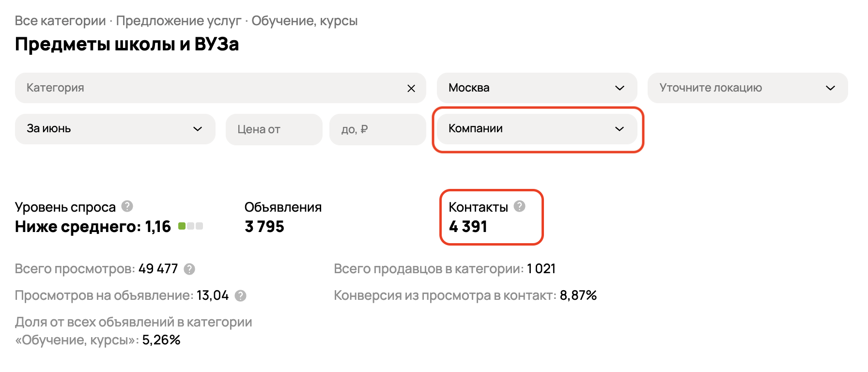868x372 pixels.
Task: Clear the Категория field with the X icon
Action: pyautogui.click(x=411, y=88)
